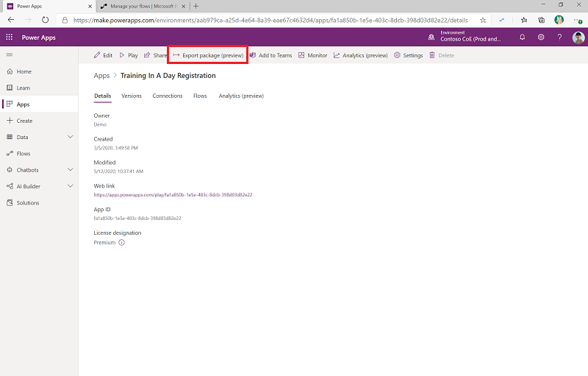
Task: Click the App ID value text
Action: (137, 218)
